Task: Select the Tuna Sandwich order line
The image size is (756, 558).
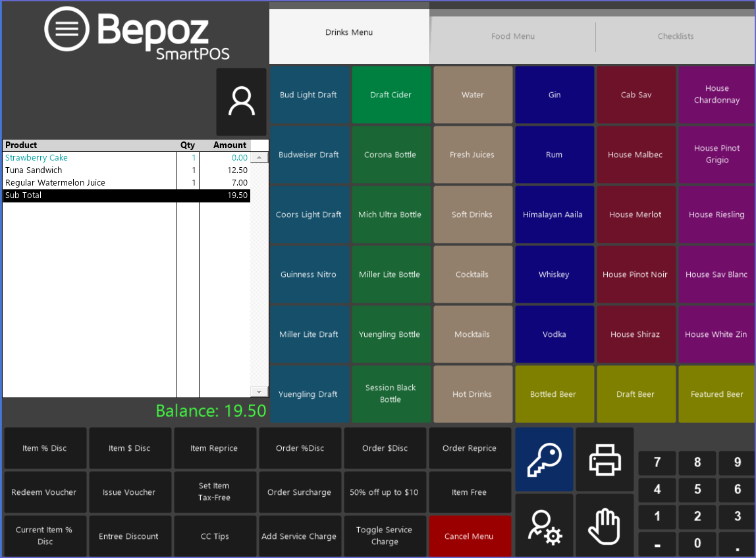Action: 89,170
